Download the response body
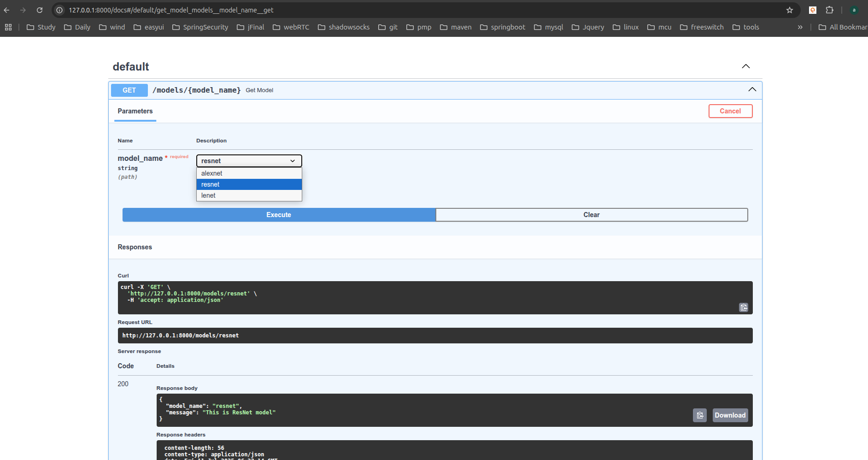The width and height of the screenshot is (868, 460). click(730, 415)
